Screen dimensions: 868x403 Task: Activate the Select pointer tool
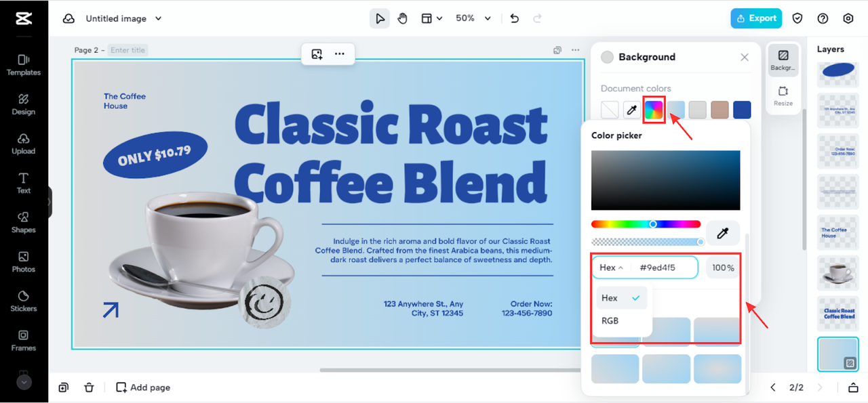point(380,18)
